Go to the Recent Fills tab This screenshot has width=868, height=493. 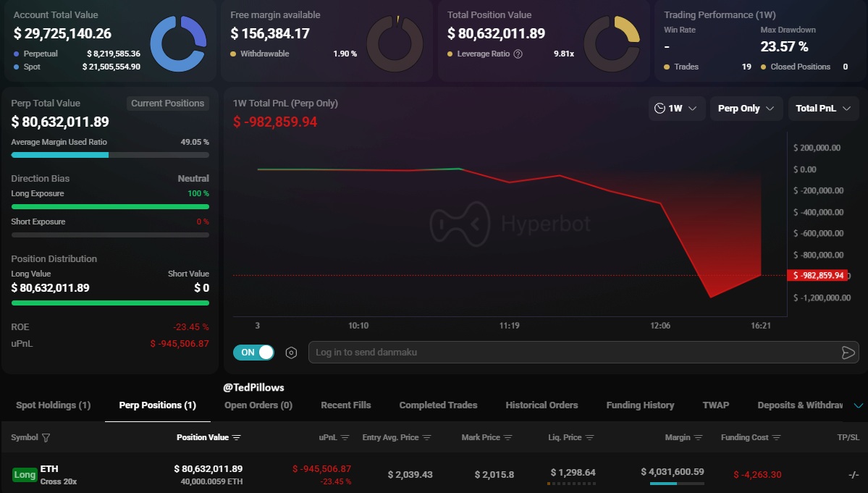[346, 405]
